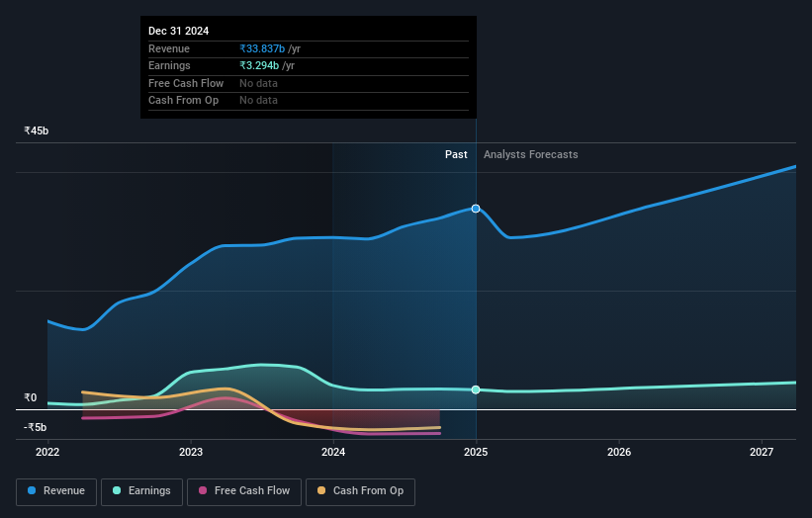The height and width of the screenshot is (518, 812).
Task: Select the 2025 x-axis label
Action: (x=476, y=452)
